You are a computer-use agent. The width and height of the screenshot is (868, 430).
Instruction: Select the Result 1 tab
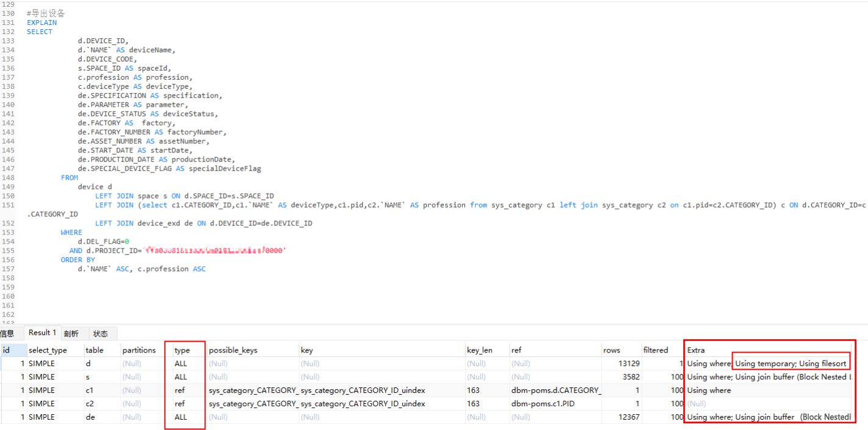43,333
